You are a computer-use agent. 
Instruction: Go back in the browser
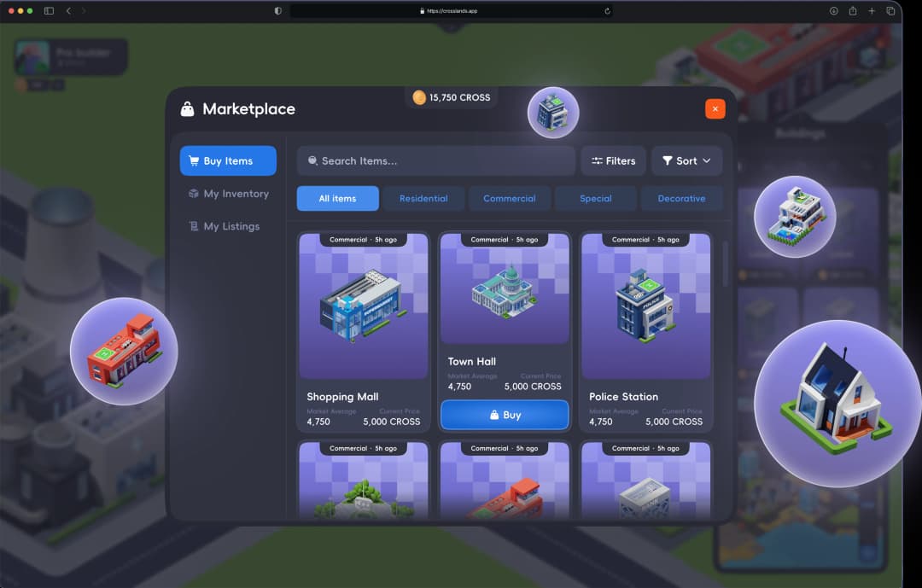[69, 10]
